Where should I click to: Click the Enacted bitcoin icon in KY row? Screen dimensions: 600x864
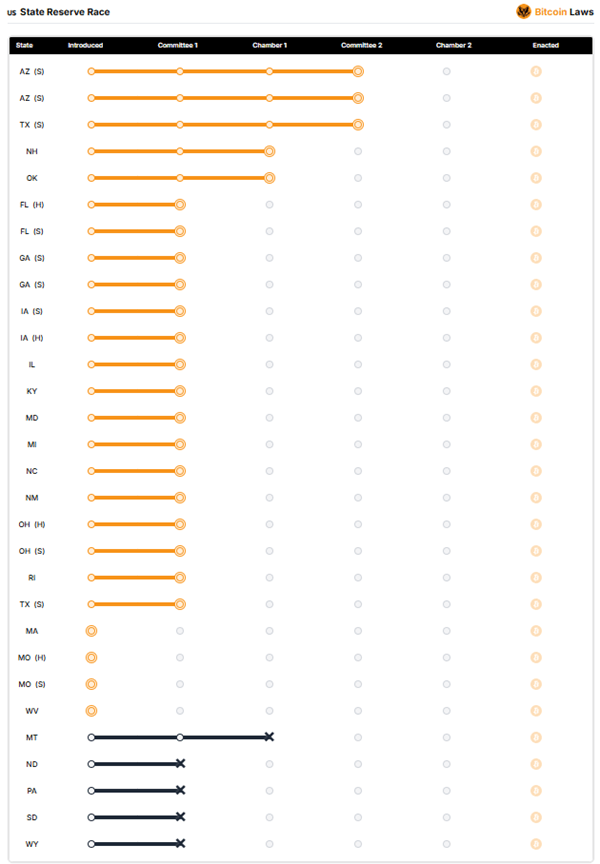536,391
